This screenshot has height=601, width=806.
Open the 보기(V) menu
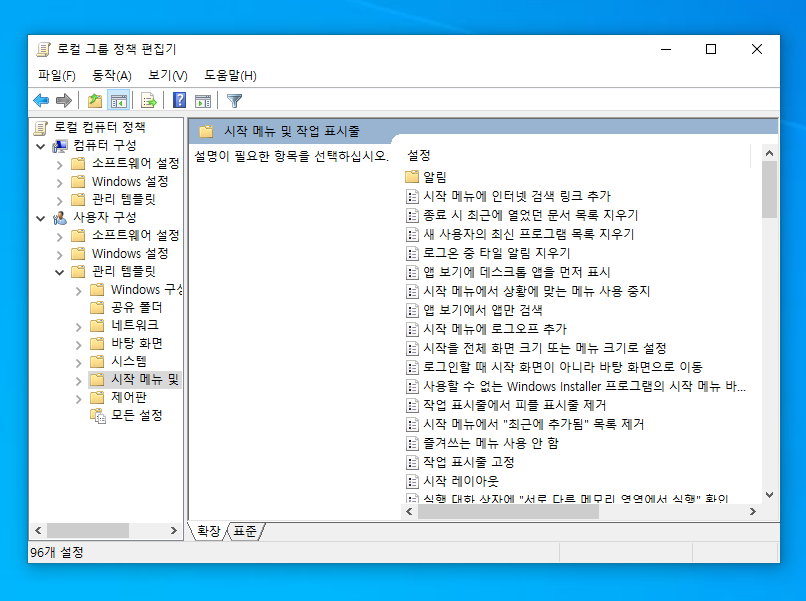pos(168,76)
